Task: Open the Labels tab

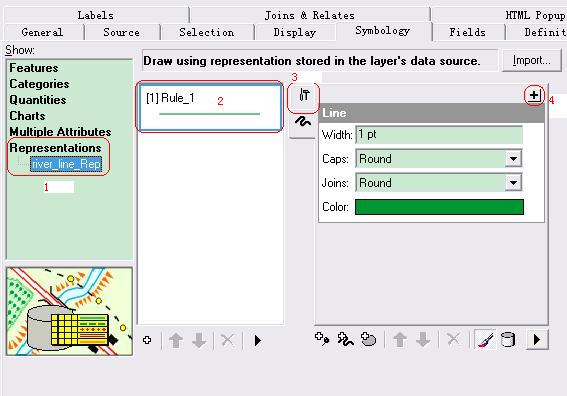Action: (x=96, y=15)
